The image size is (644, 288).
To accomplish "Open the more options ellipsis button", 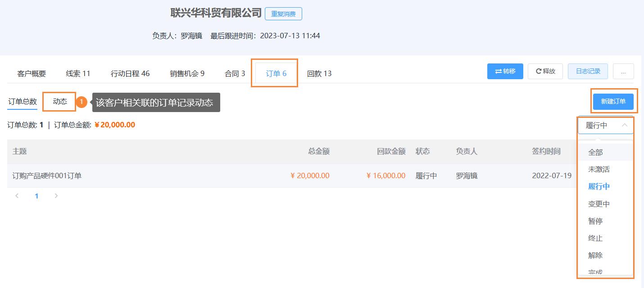I will (623, 71).
